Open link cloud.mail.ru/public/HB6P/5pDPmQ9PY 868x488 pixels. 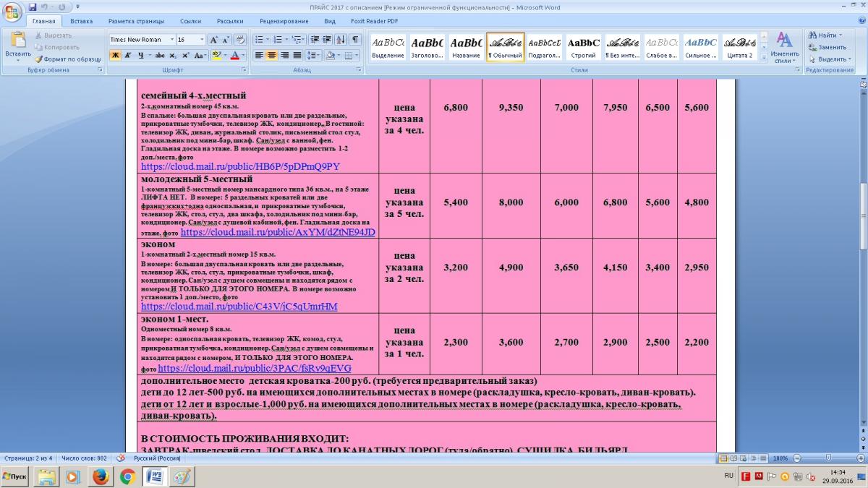240,166
